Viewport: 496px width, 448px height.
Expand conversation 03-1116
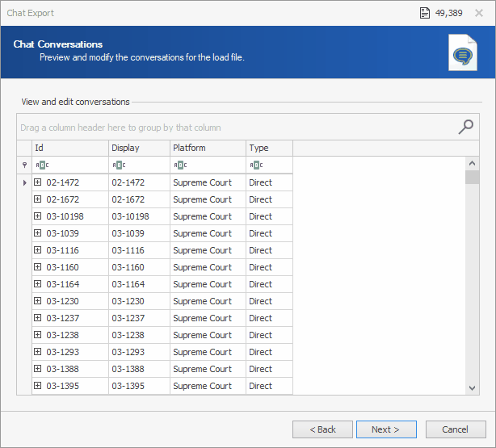click(38, 249)
